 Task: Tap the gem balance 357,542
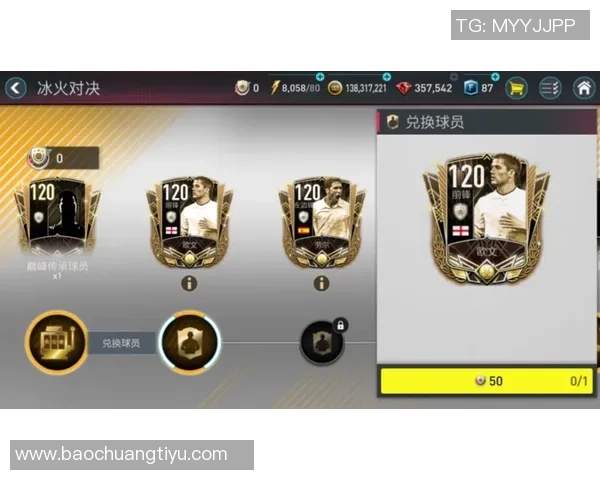click(x=424, y=88)
